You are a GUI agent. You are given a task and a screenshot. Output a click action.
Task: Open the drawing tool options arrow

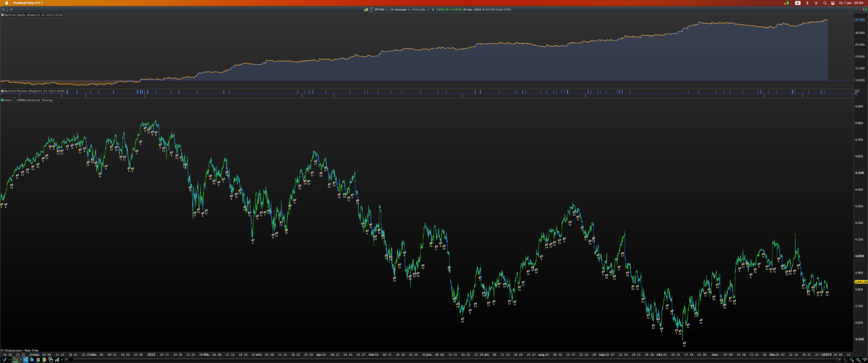coord(9,360)
